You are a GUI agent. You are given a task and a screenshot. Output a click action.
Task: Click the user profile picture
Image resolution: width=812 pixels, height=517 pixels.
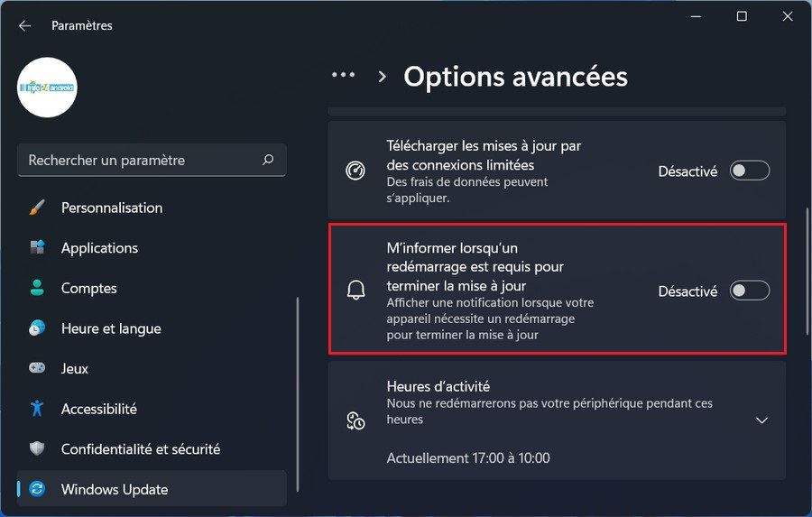pyautogui.click(x=47, y=88)
